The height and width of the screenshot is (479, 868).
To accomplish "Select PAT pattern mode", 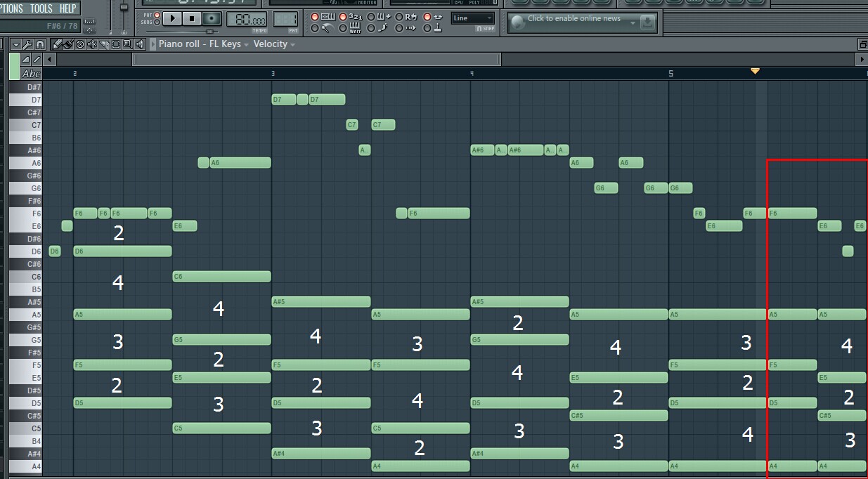I will [x=157, y=15].
